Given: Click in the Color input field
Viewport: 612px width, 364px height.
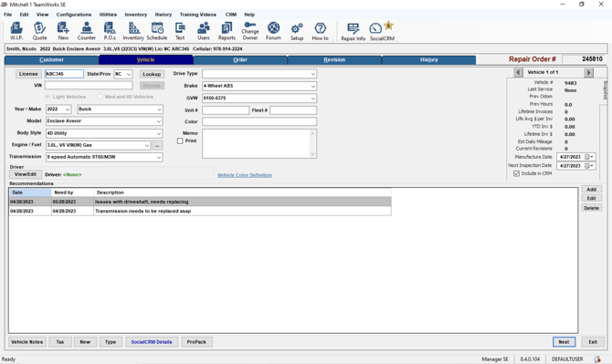Looking at the screenshot, I should click(259, 121).
